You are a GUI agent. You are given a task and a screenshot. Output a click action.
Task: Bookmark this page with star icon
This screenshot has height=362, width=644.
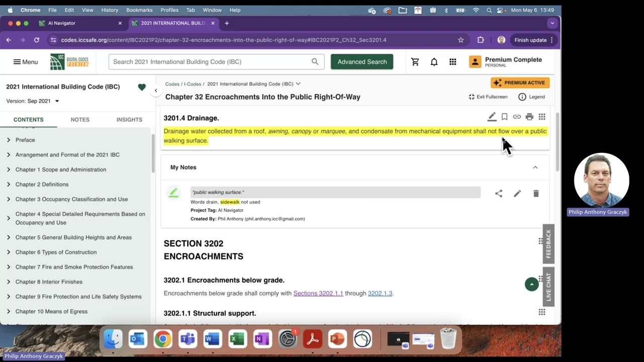tap(460, 40)
